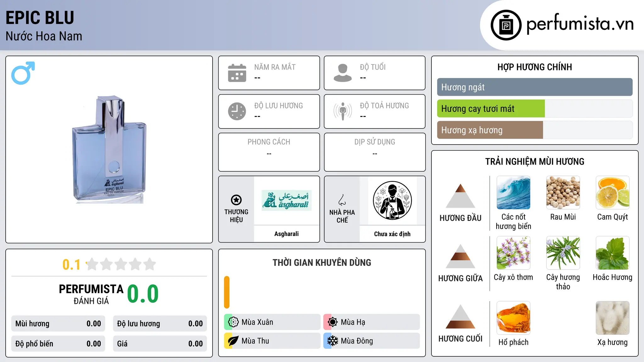Click the male gender symbol icon
644x362 pixels.
tap(23, 73)
